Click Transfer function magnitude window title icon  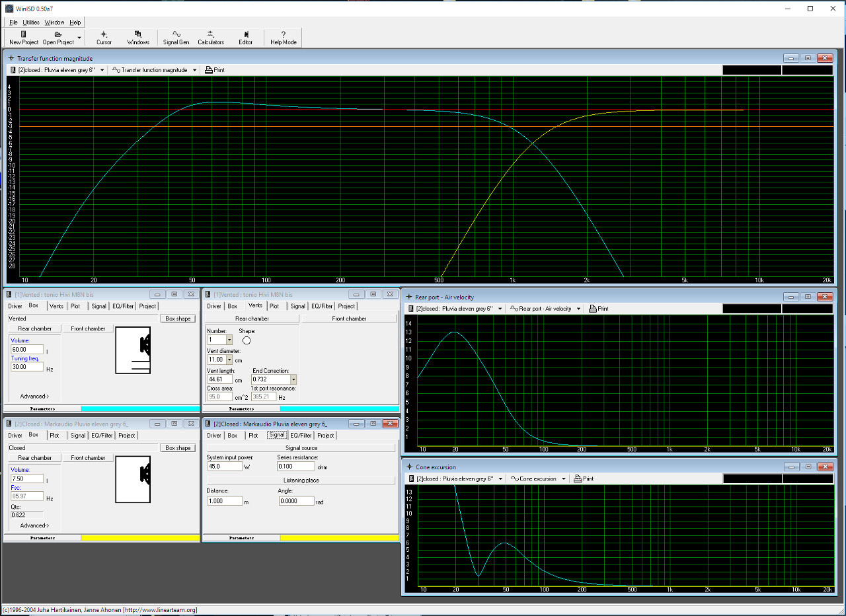(x=11, y=58)
